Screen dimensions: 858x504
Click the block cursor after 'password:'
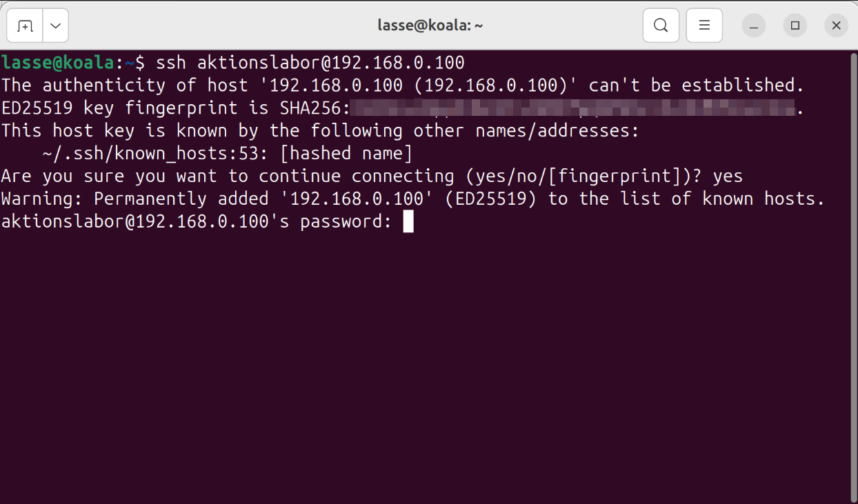(x=408, y=221)
